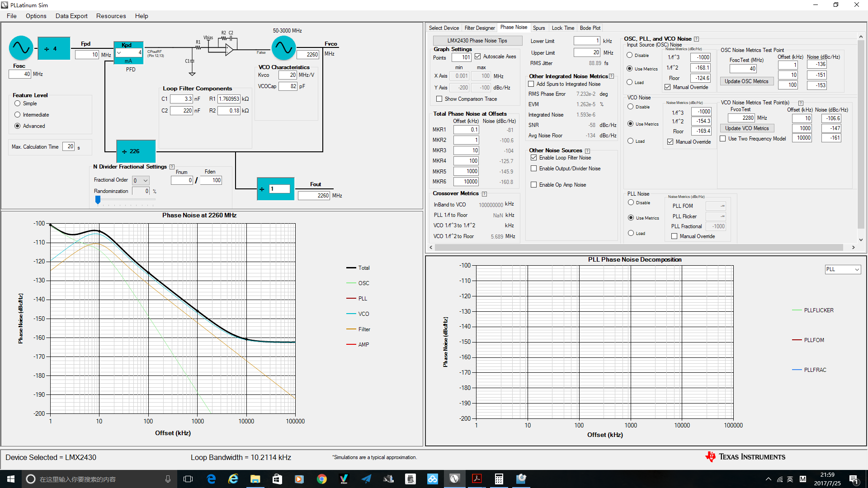Click the help icon beside Other Noise Sources
Image resolution: width=868 pixels, height=488 pixels.
pyautogui.click(x=587, y=151)
